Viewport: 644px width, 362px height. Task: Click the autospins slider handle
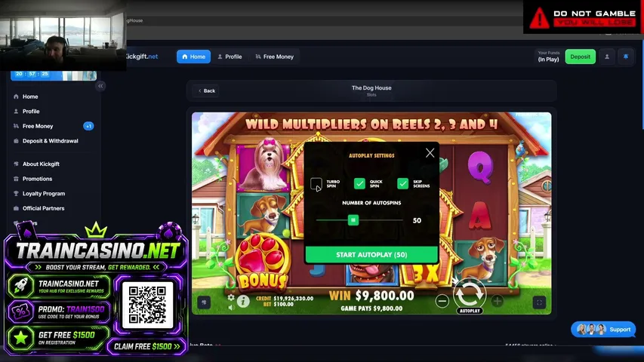[353, 220]
